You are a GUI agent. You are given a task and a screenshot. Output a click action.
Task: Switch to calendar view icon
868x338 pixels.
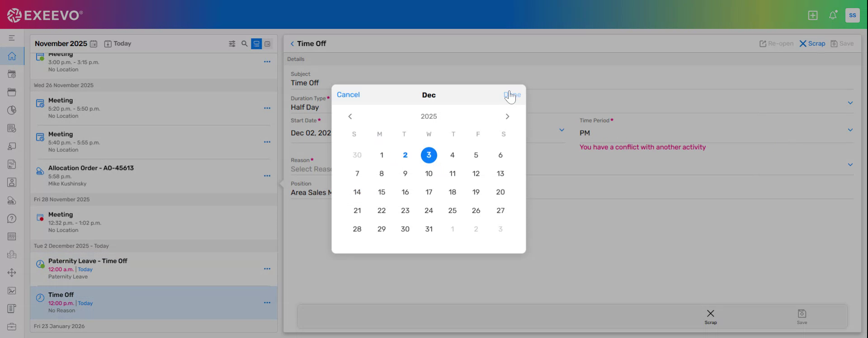(268, 44)
